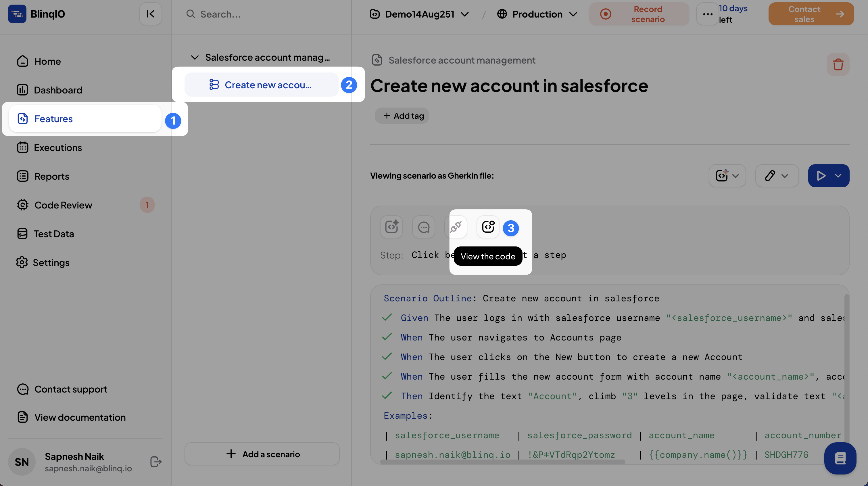The width and height of the screenshot is (868, 486).
Task: Open Executions in the sidebar
Action: click(x=85, y=147)
